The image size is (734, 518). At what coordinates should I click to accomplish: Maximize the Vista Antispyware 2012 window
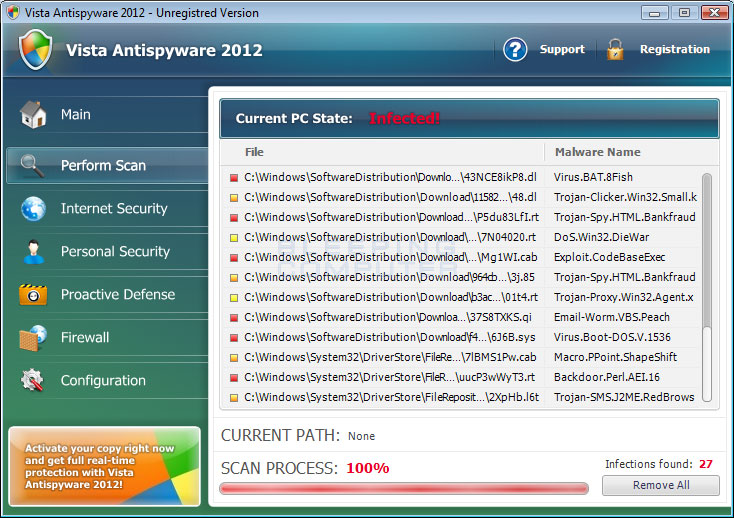click(684, 13)
